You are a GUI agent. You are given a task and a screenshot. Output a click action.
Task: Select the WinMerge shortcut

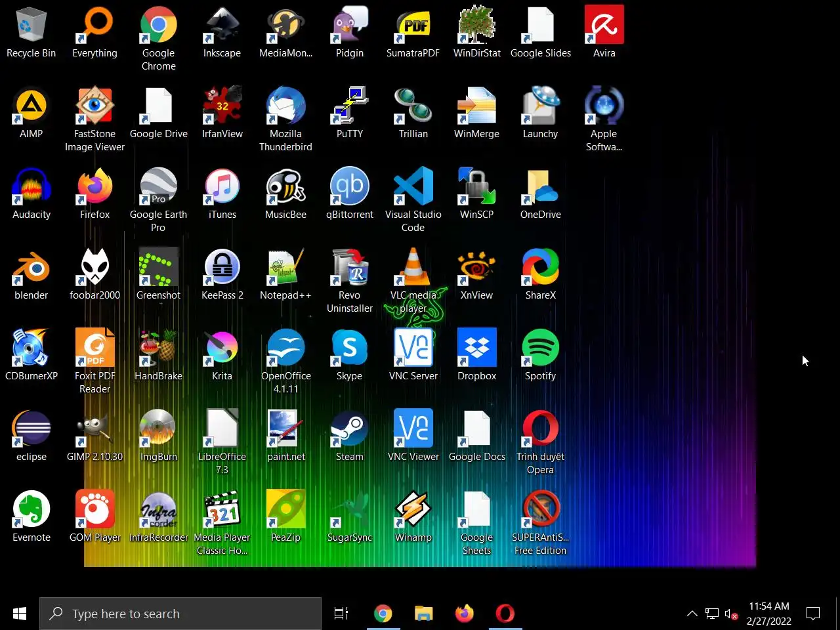477,106
